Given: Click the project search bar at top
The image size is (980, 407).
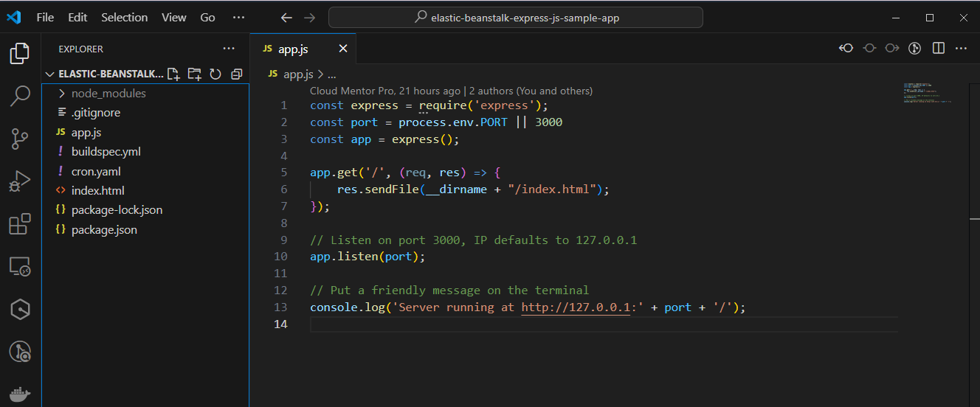Looking at the screenshot, I should point(515,18).
